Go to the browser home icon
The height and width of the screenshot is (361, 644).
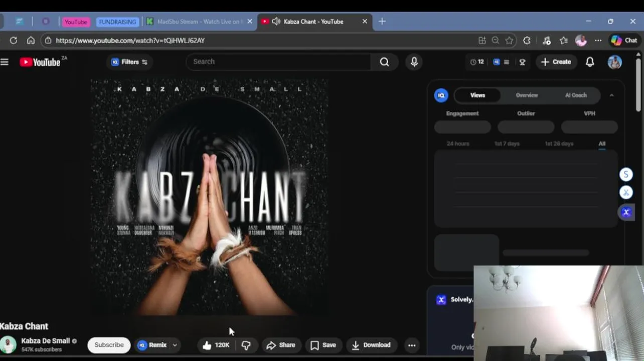click(31, 40)
